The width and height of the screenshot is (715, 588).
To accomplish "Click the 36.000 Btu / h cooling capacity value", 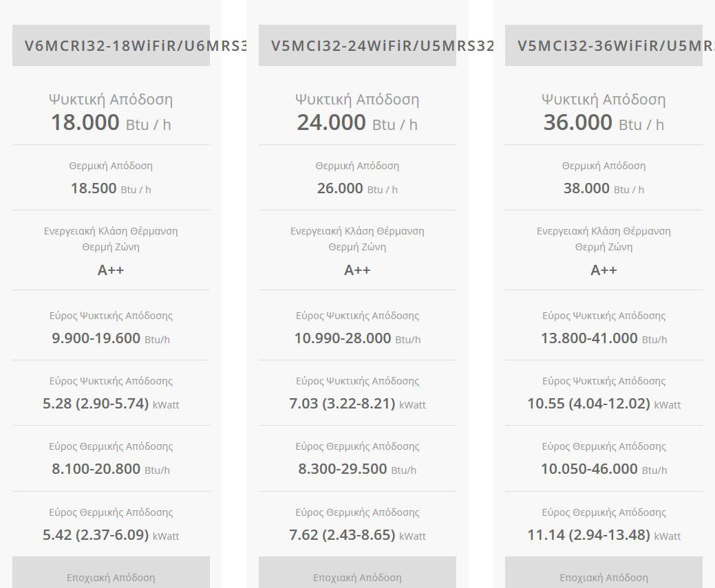I will tap(604, 123).
